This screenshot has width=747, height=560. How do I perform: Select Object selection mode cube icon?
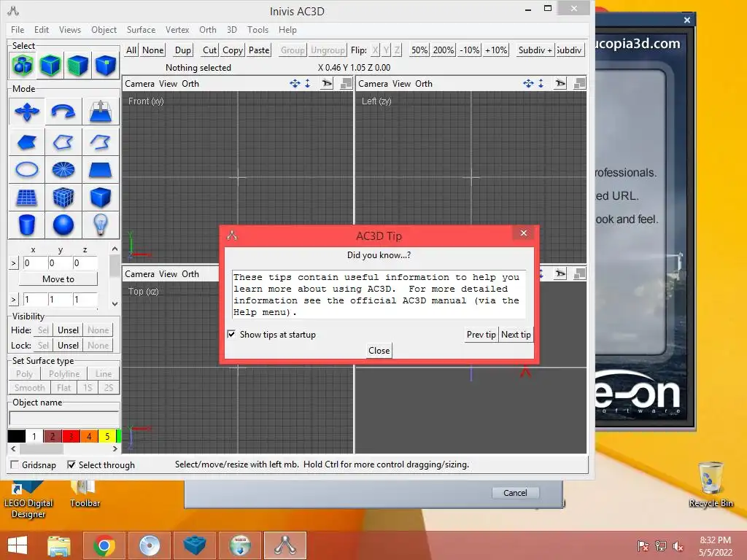point(50,65)
